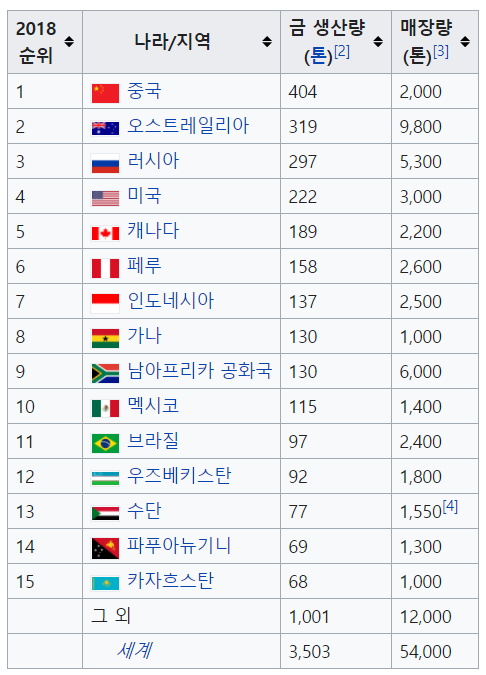486x675 pixels.
Task: Open the 남아프리카 공화국 link
Action: point(200,371)
